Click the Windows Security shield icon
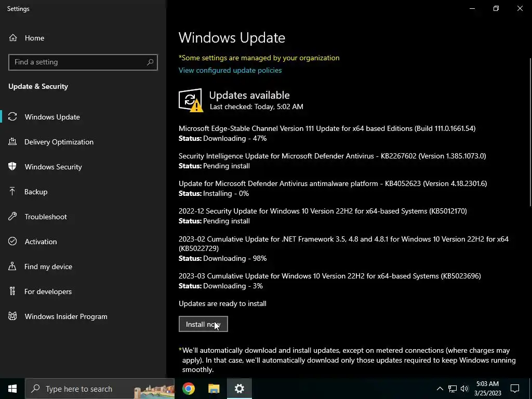The width and height of the screenshot is (532, 399). [12, 167]
